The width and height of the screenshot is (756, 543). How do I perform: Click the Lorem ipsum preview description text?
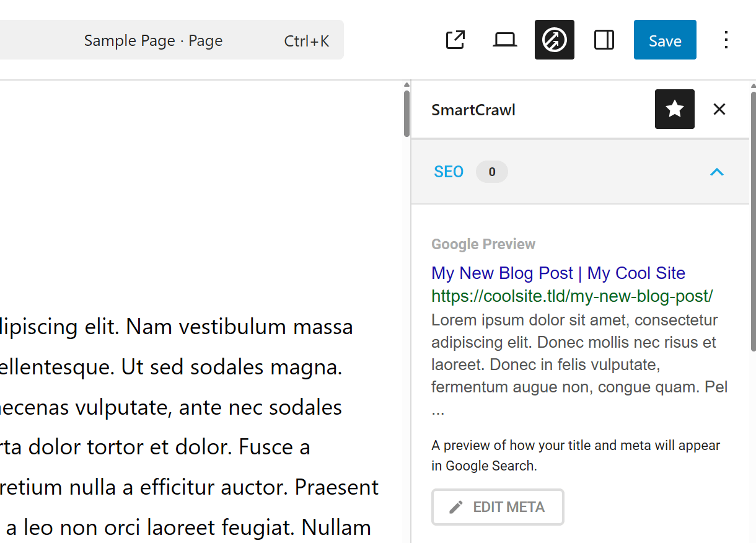579,364
